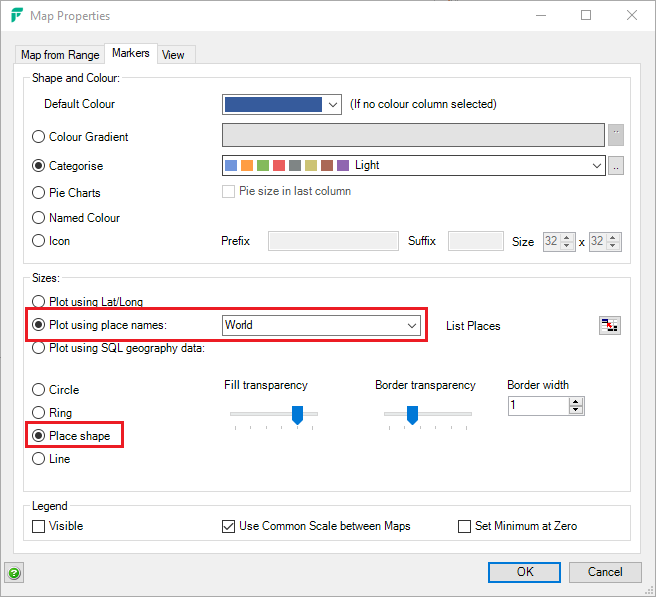
Task: Open the View tab
Action: 173,55
